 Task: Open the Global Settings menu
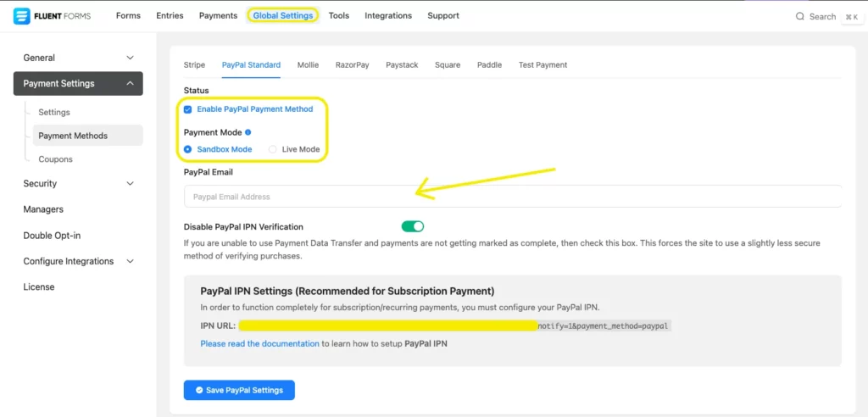point(283,15)
